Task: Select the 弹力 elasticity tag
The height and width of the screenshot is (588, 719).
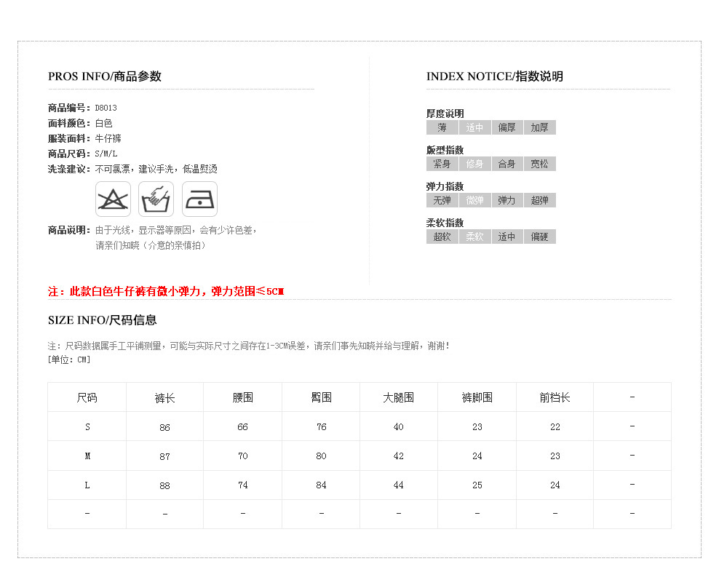Action: (x=507, y=200)
